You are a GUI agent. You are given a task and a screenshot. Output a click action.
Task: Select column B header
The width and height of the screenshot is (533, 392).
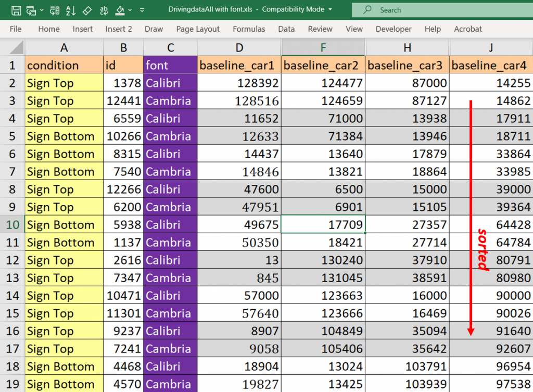click(123, 47)
